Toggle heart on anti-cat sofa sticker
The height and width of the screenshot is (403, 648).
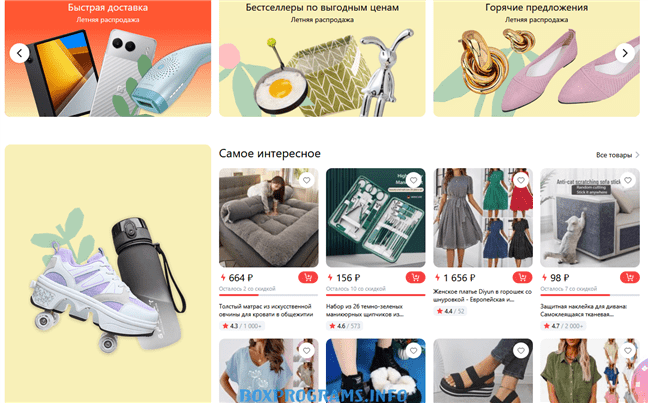coord(628,180)
